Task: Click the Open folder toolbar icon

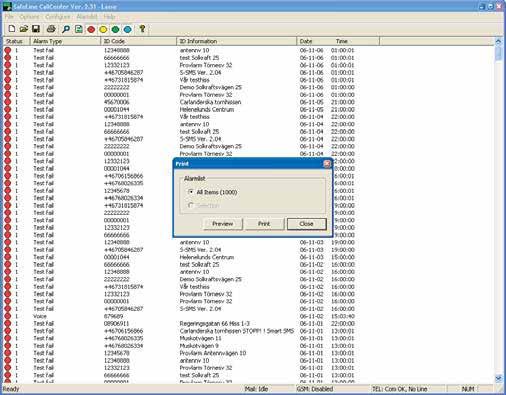Action: [24, 29]
